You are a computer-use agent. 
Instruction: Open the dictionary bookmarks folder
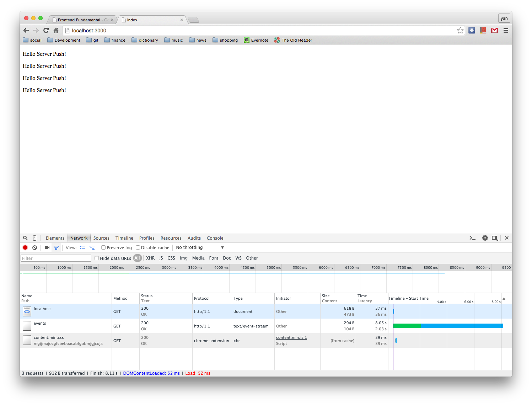(145, 40)
